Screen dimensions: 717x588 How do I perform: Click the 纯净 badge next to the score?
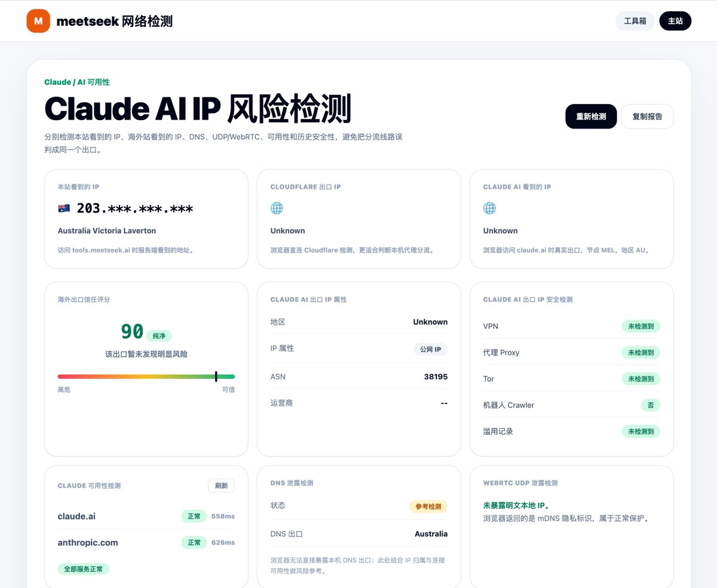[x=159, y=336]
